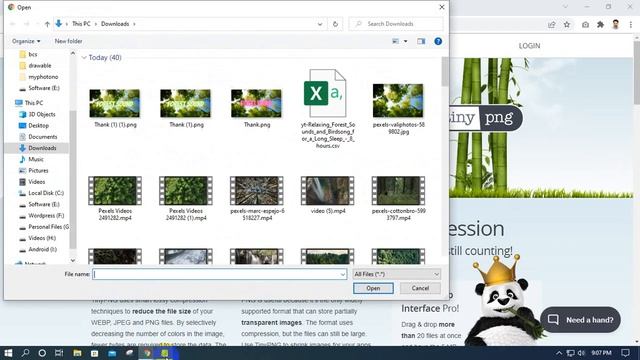Select pexels-cottonbro video file
Screen dimensions: 640x360
click(398, 198)
